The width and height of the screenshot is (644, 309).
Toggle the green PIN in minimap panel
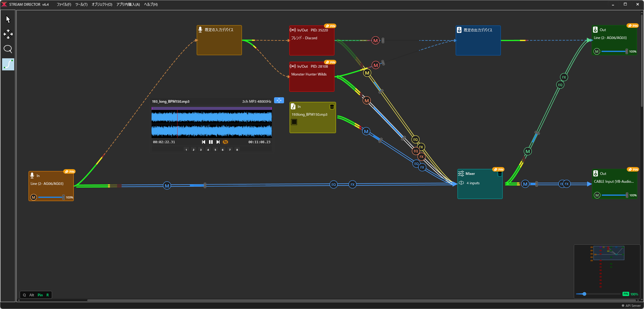point(626,294)
